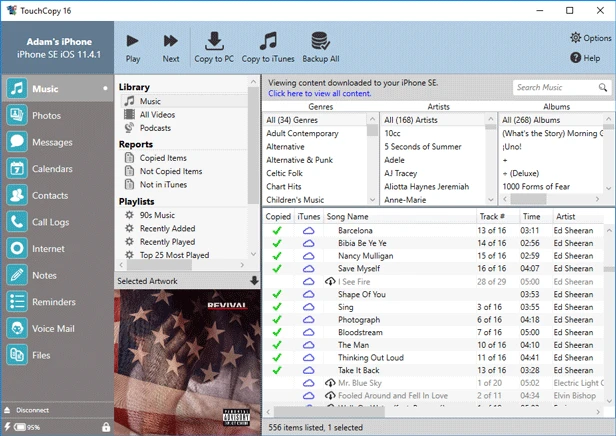Click the Copy to PC download icon
The image size is (616, 436).
pos(214,41)
